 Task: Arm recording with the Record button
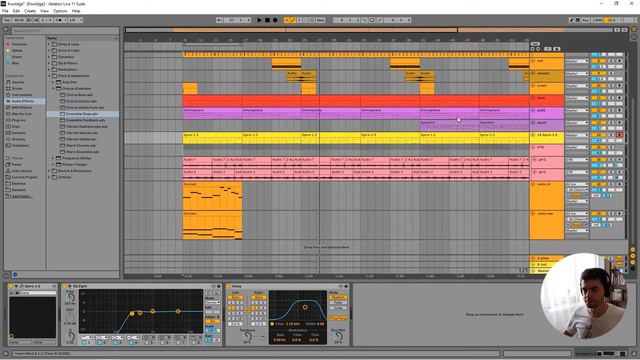(275, 20)
